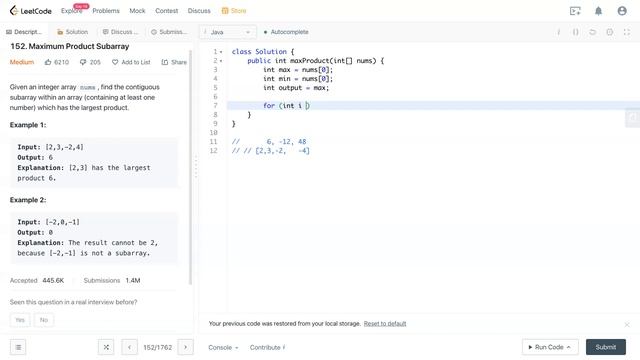The height and width of the screenshot is (360, 640).
Task: Open the Contest menu item
Action: (x=167, y=11)
